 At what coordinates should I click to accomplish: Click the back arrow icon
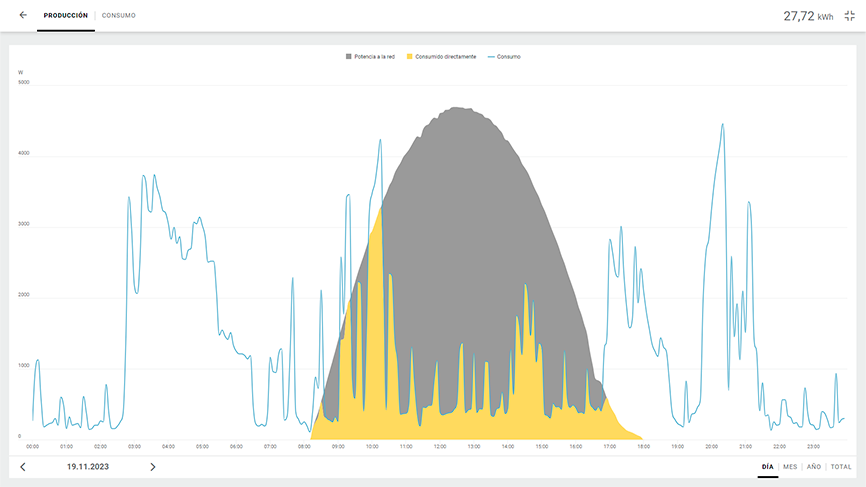tap(23, 15)
